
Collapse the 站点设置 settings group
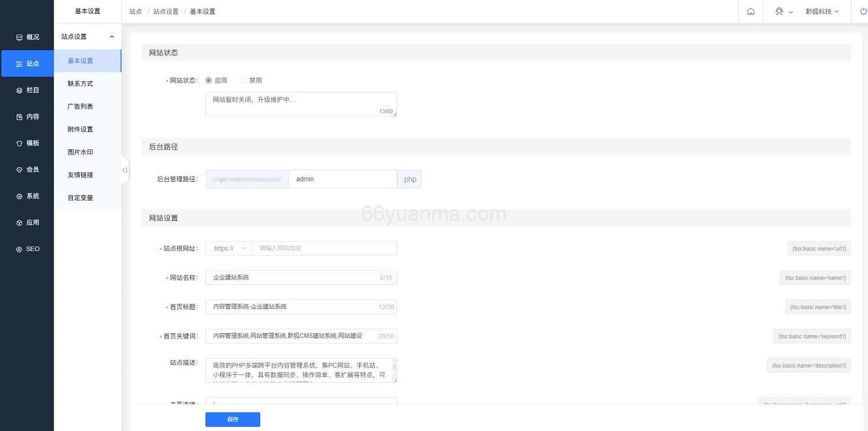click(x=88, y=37)
